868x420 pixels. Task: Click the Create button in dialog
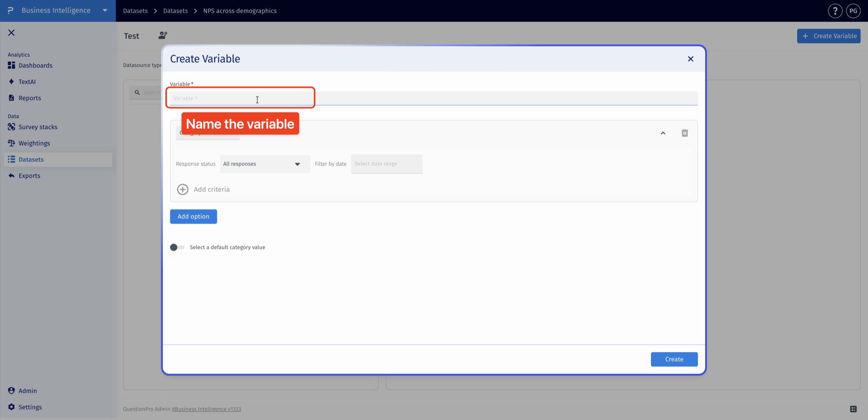click(x=674, y=359)
